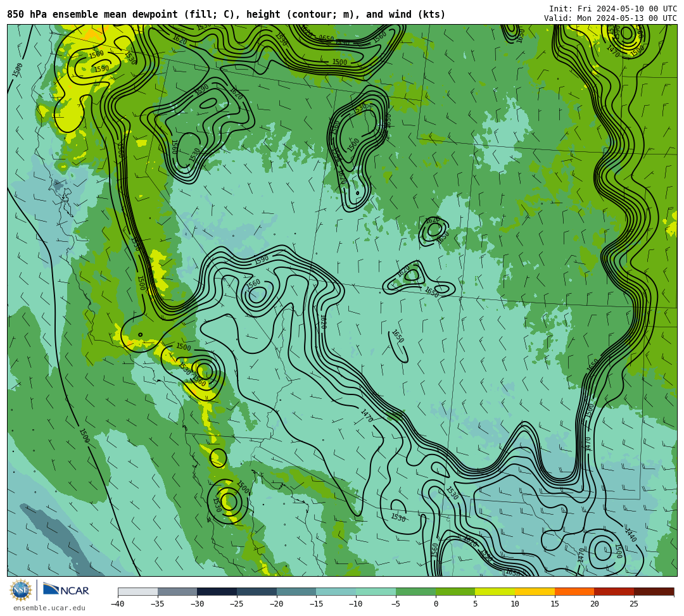Viewport: 684px width, 616px height.
Task: Click the Valid: Mon 2024-05-13 00 UTC text
Action: (611, 18)
